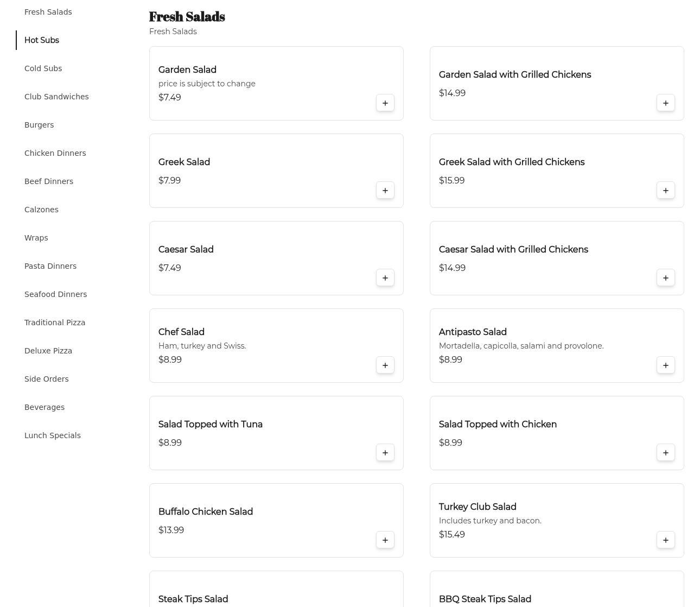Screen dimensions: 700x607
Task: Add Buffalo Chicken Salad plus icon
Action: point(385,540)
